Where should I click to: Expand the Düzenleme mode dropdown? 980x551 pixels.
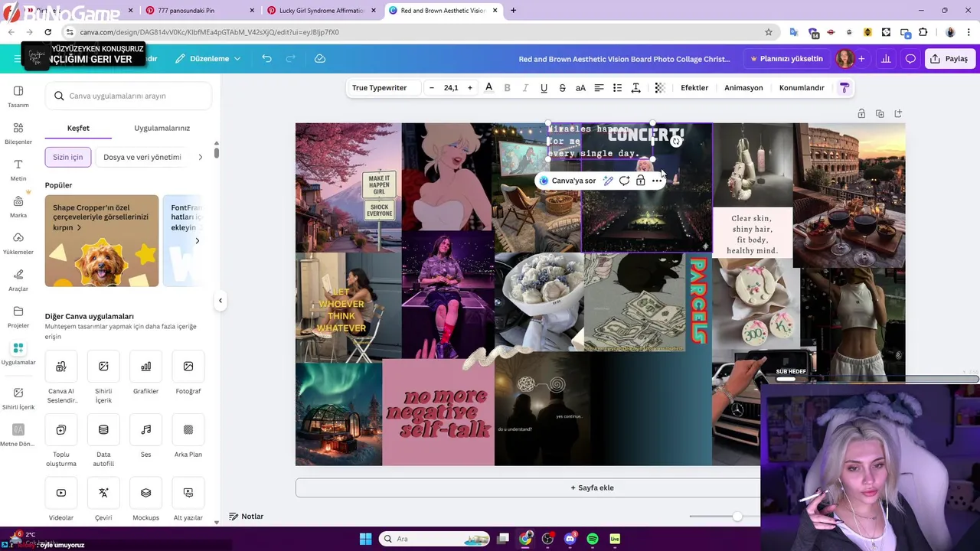(207, 58)
